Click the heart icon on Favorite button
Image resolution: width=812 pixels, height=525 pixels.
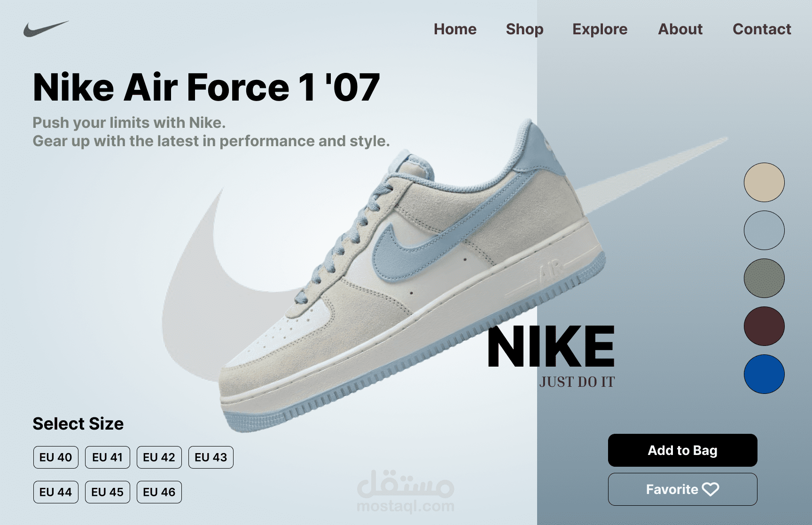[710, 489]
